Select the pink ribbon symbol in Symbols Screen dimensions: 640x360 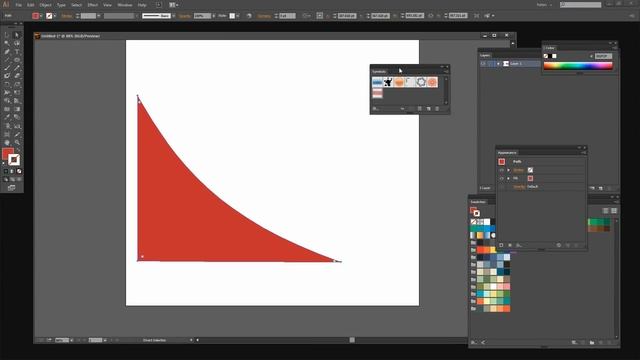(x=377, y=93)
